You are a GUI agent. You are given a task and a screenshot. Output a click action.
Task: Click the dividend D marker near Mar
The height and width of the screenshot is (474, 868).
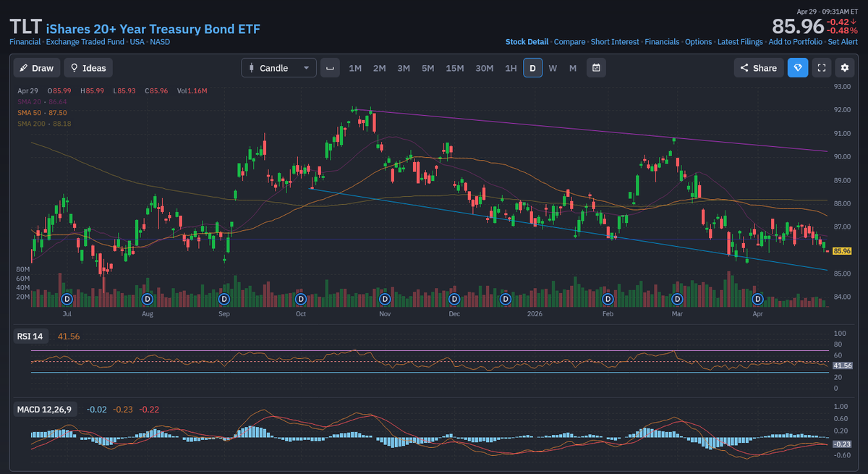(x=678, y=298)
